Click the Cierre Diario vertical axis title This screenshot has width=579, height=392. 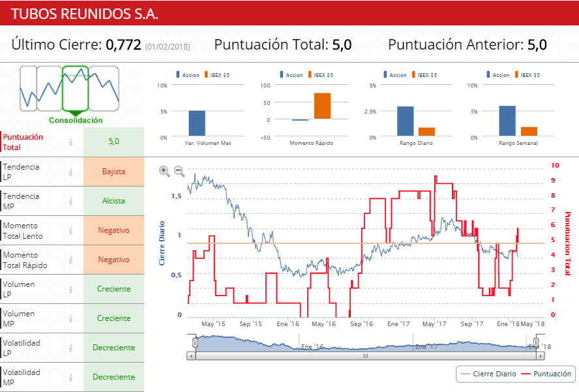click(x=162, y=243)
